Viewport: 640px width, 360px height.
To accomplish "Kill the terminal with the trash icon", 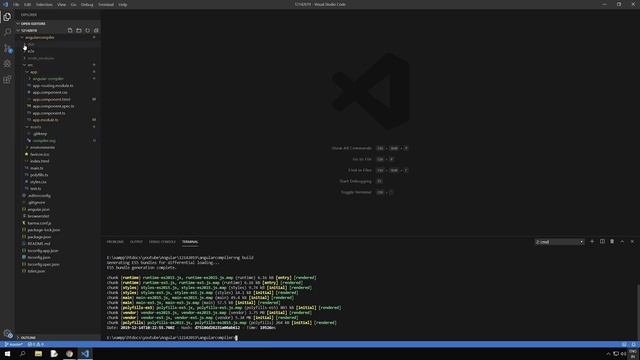I will [612, 242].
